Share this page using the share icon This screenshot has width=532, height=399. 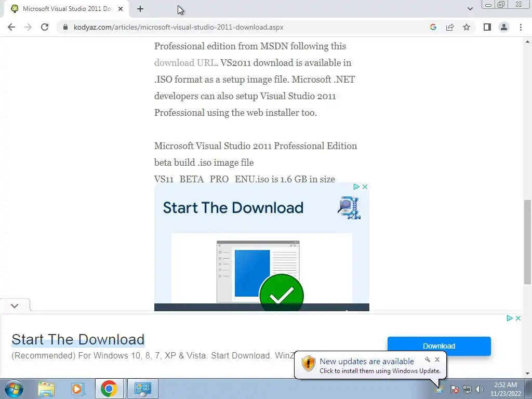coord(450,27)
